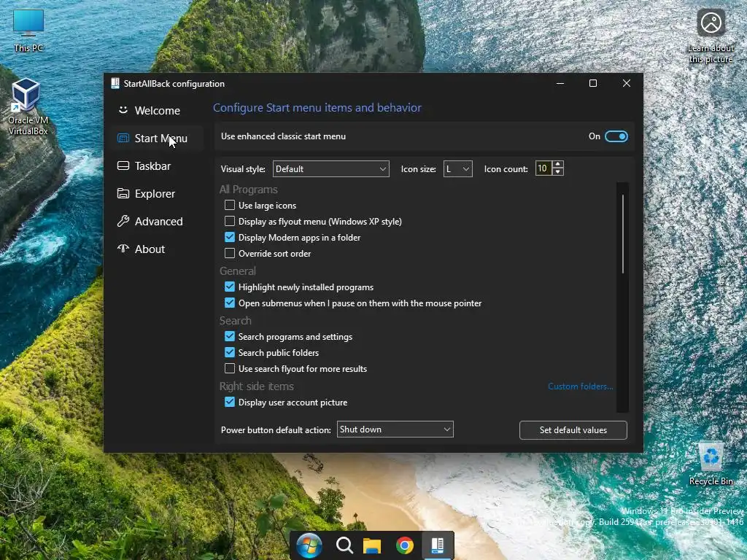Open This PC desktop icon
Viewport: 747px width, 560px height.
[28, 29]
